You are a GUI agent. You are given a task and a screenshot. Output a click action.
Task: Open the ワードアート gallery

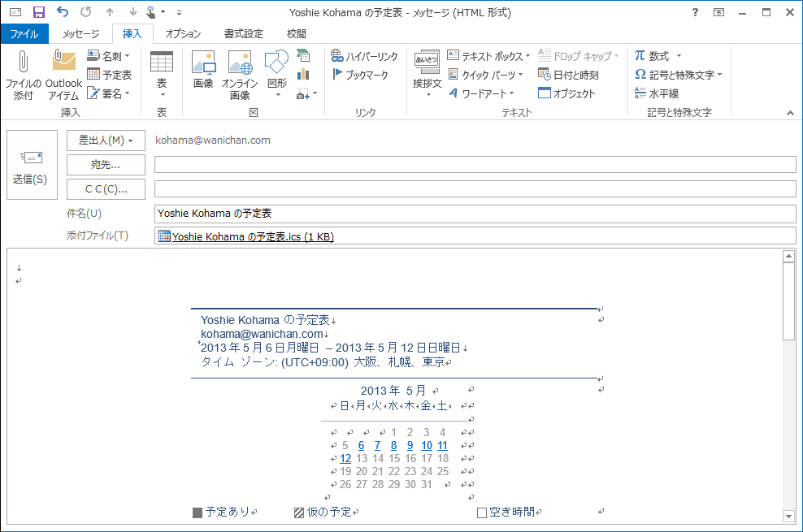pos(481,93)
